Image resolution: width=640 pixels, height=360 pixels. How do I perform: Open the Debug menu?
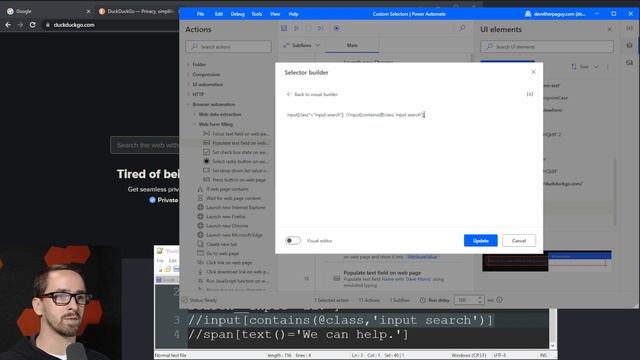[238, 14]
